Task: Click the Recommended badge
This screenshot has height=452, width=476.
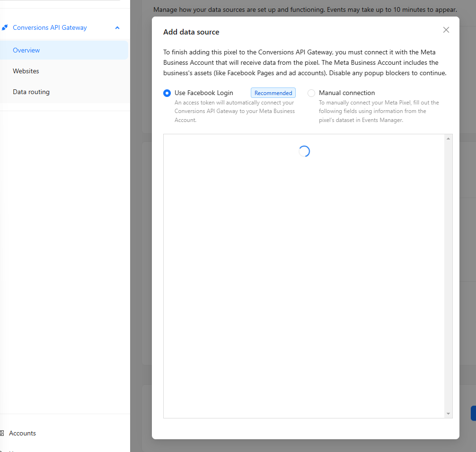Action: 273,93
